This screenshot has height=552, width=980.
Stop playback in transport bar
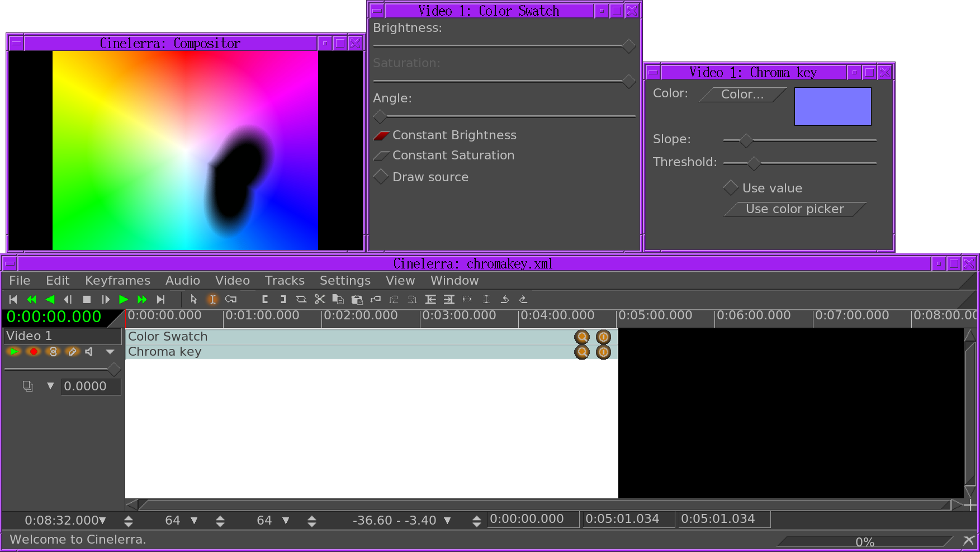[87, 300]
